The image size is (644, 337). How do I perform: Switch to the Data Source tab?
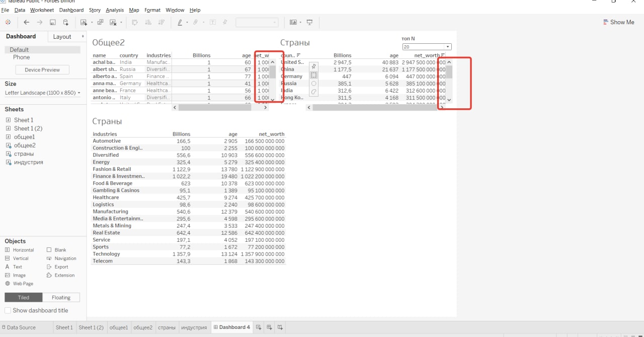18,327
